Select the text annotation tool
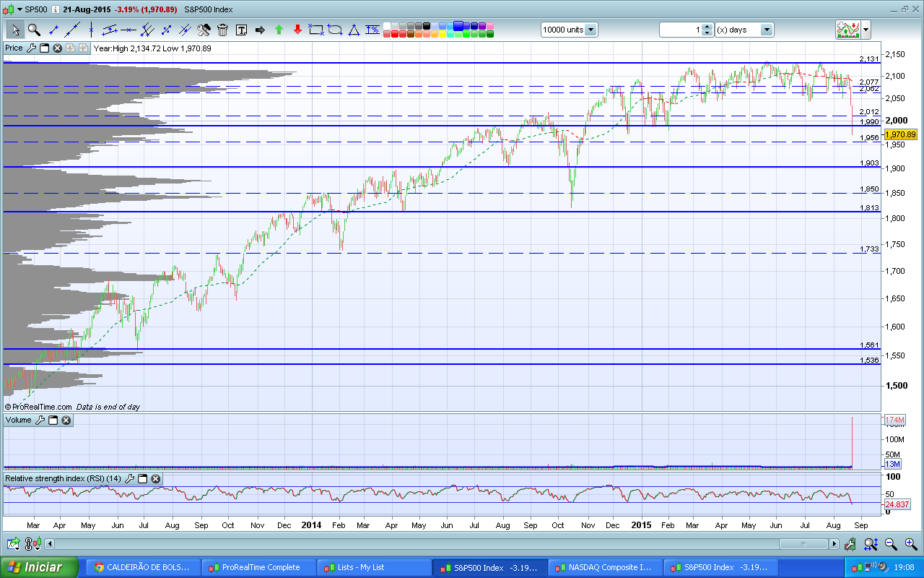924x578 pixels. point(241,30)
